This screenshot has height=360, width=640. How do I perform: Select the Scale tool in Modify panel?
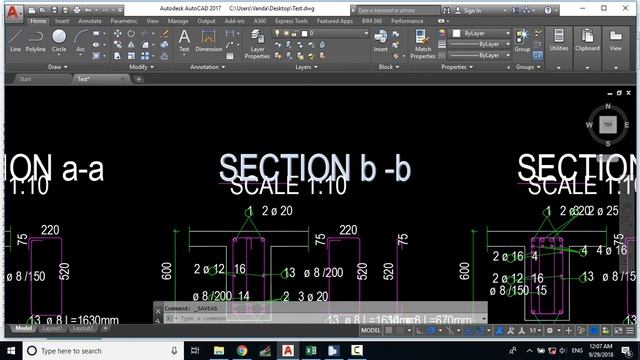click(131, 56)
